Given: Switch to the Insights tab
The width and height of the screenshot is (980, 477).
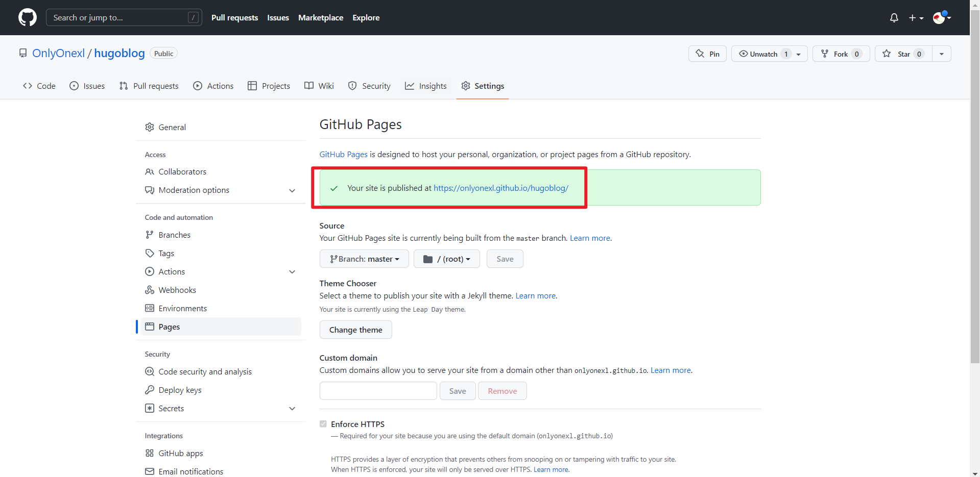Looking at the screenshot, I should [426, 86].
